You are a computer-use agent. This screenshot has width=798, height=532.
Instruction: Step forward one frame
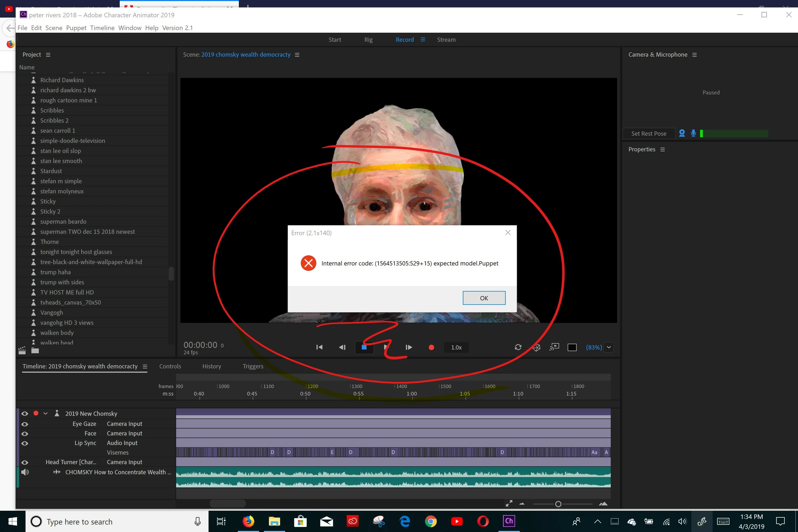click(x=409, y=347)
